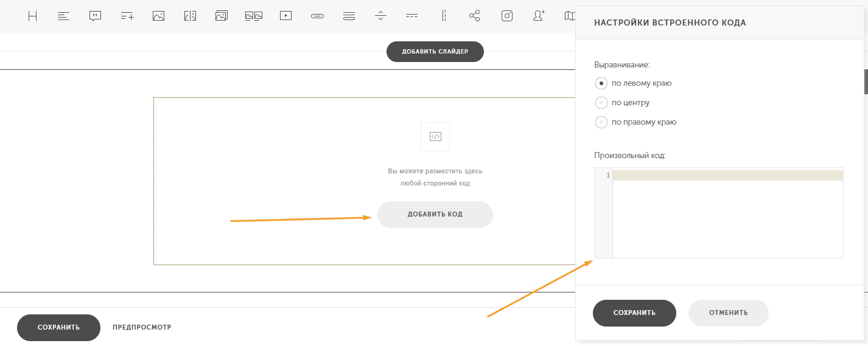
Task: Cancel with the Отменить button
Action: tap(728, 313)
